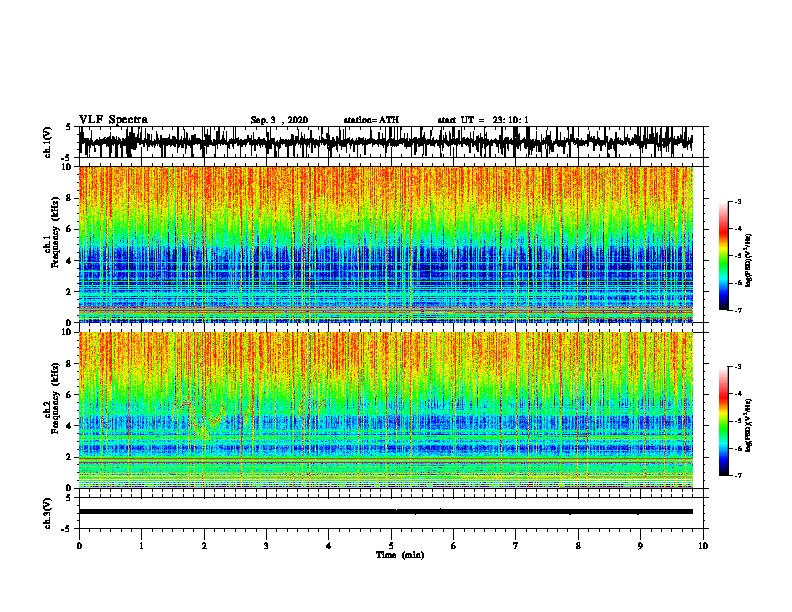
Task: Click the ch.1 spectrogram panel
Action: (x=385, y=244)
